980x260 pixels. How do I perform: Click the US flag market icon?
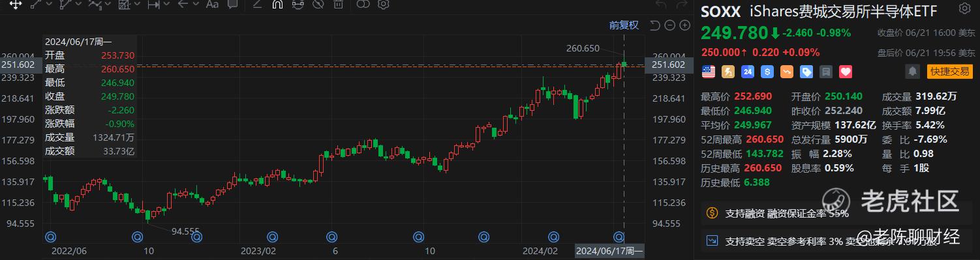coord(709,71)
